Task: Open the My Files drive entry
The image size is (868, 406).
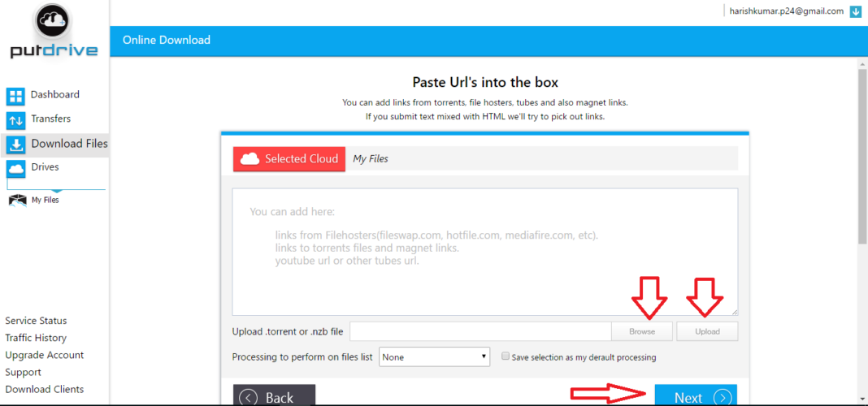Action: [46, 201]
